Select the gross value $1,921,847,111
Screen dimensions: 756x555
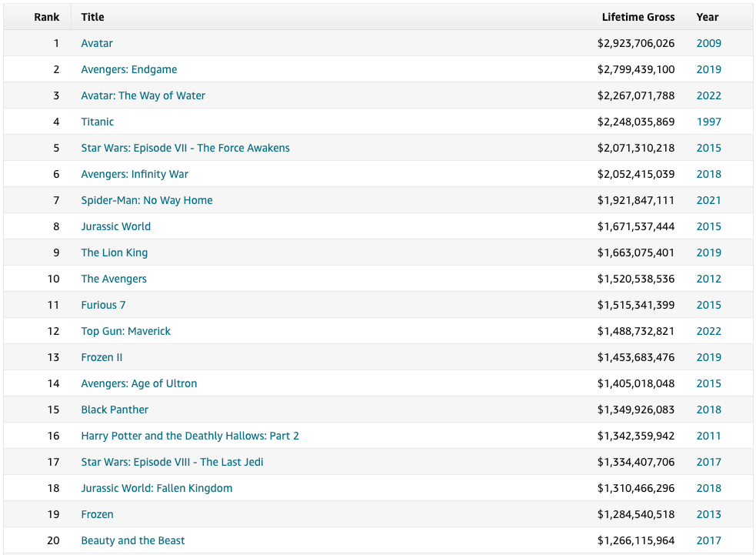coord(636,200)
